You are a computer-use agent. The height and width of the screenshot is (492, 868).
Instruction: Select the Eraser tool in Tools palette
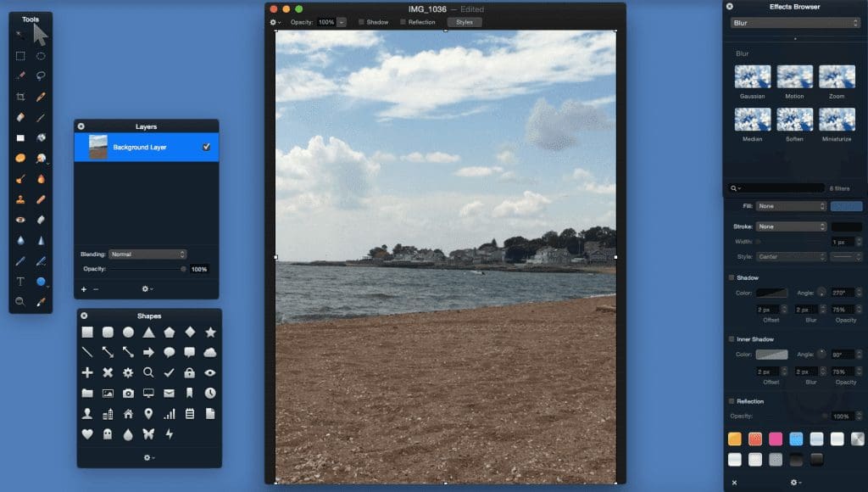tap(20, 117)
